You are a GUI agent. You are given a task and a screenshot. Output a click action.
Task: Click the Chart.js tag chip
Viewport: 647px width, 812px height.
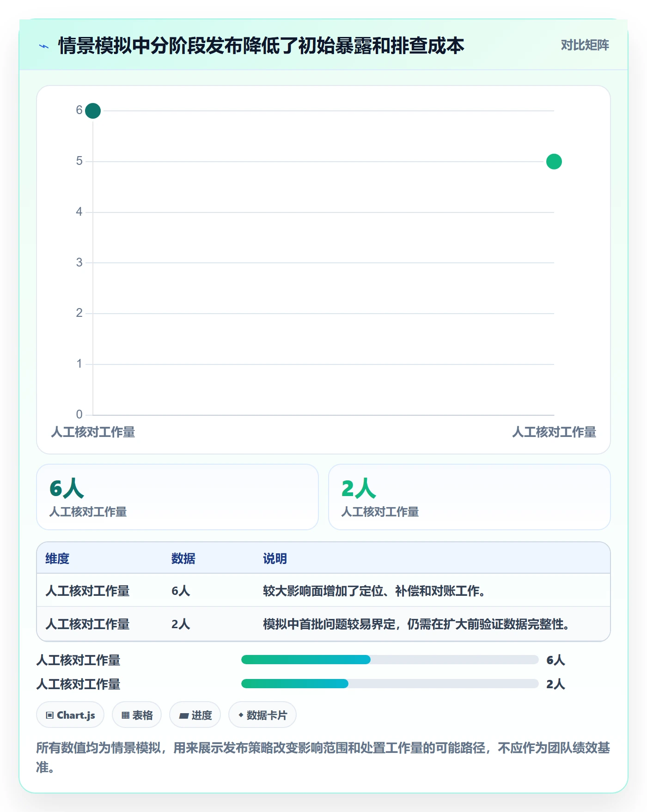coord(70,715)
